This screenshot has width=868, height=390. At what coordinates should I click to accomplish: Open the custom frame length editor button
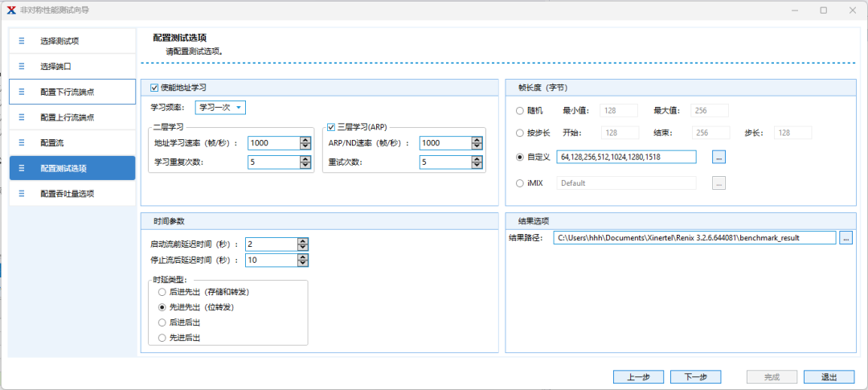(719, 157)
